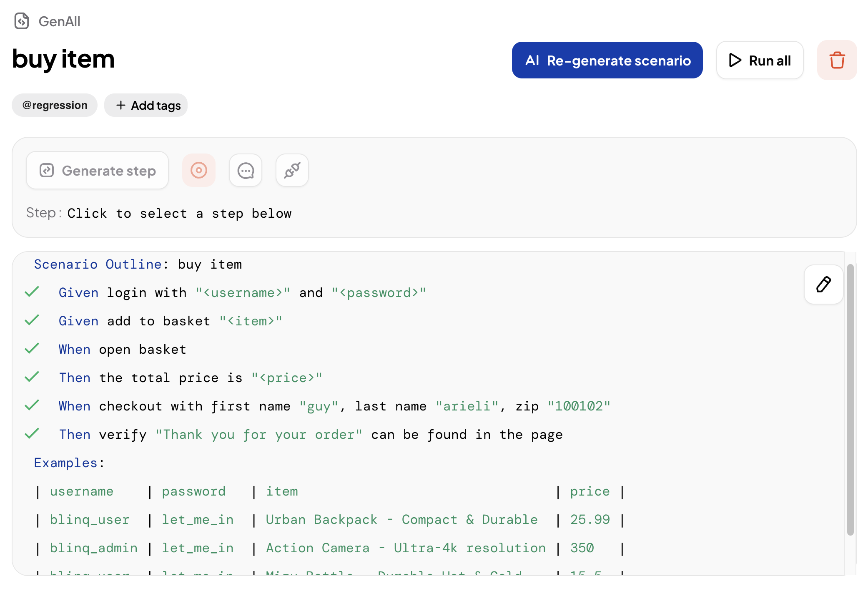Click the 'blinq_admin' username cell
This screenshot has height=589, width=868.
pos(94,548)
